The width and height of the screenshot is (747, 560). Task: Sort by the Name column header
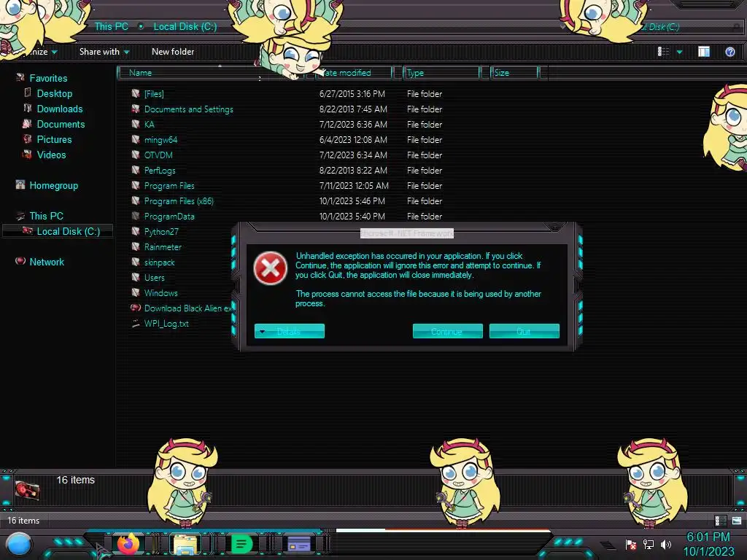(x=212, y=73)
